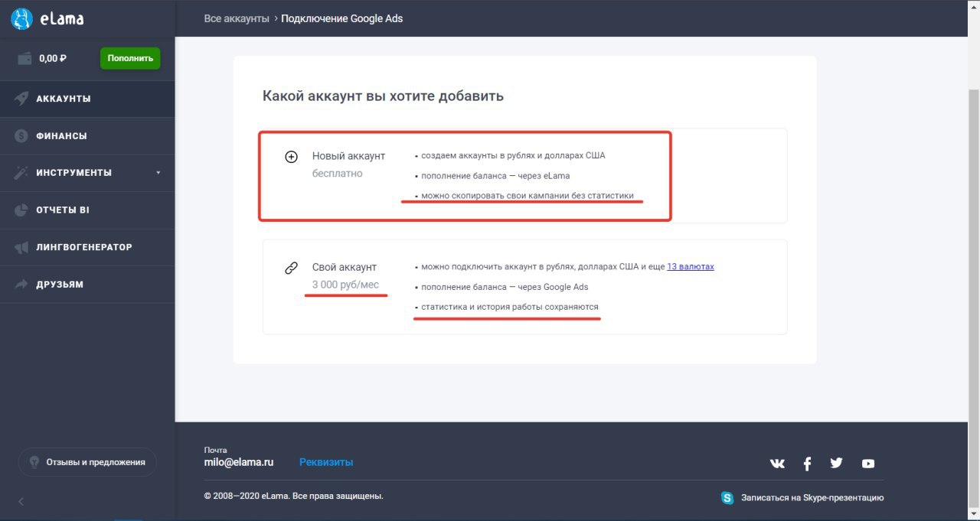980x521 pixels.
Task: Open Отзывы и предложения feedback button
Action: click(87, 462)
